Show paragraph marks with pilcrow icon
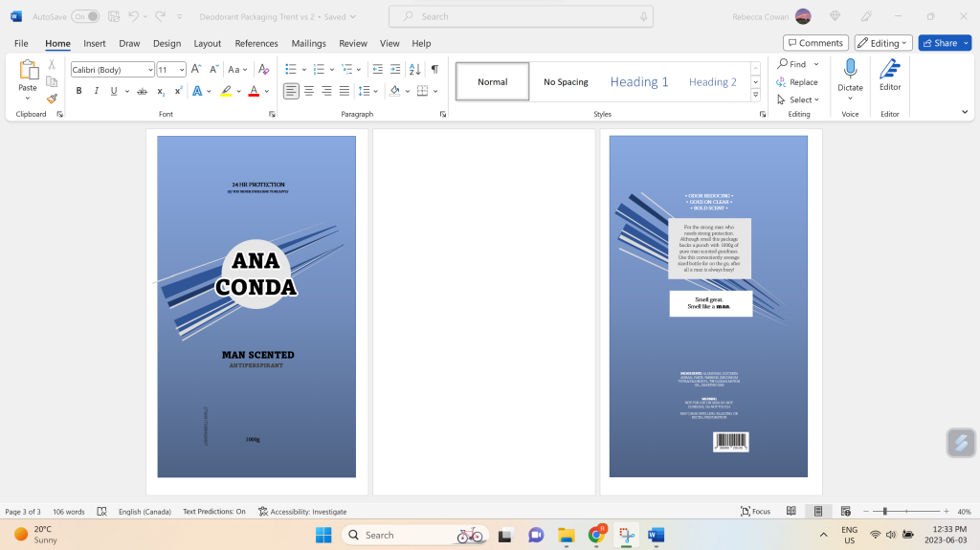Screen dimensions: 980x550 click(434, 69)
